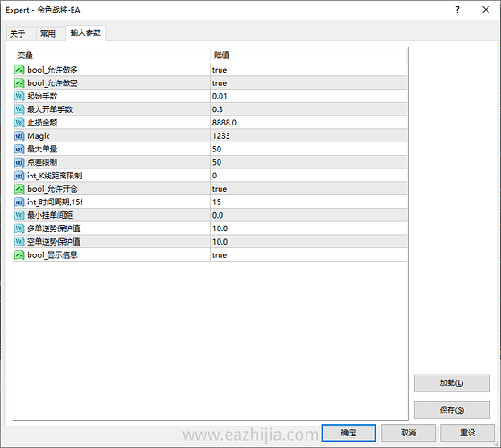501x448 pixels.
Task: Click the double-type icon beside 止损金额
Action: point(20,123)
